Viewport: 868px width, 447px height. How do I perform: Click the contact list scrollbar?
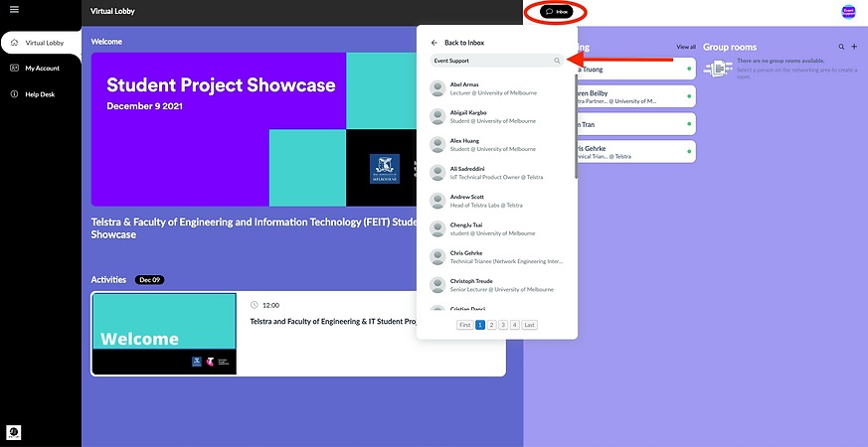[576, 126]
